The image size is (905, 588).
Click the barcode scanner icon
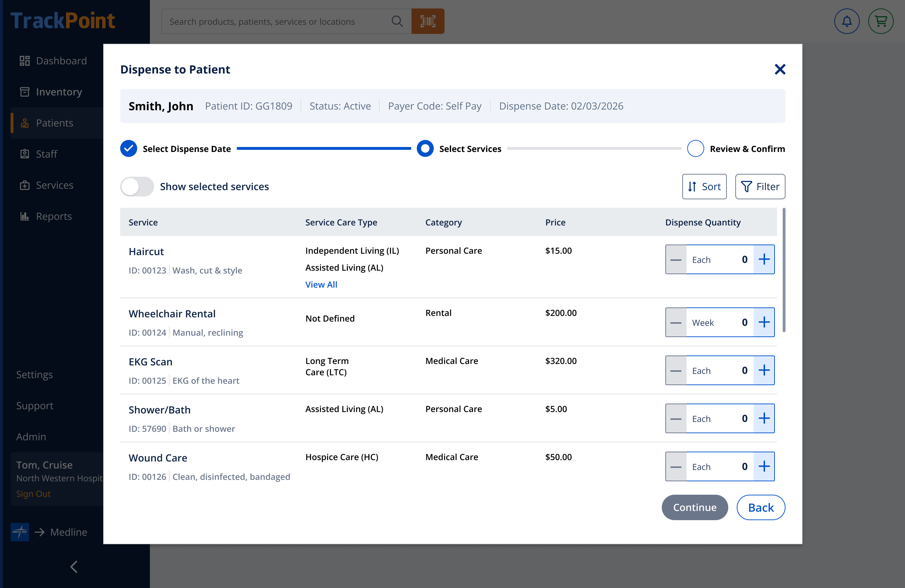(428, 21)
